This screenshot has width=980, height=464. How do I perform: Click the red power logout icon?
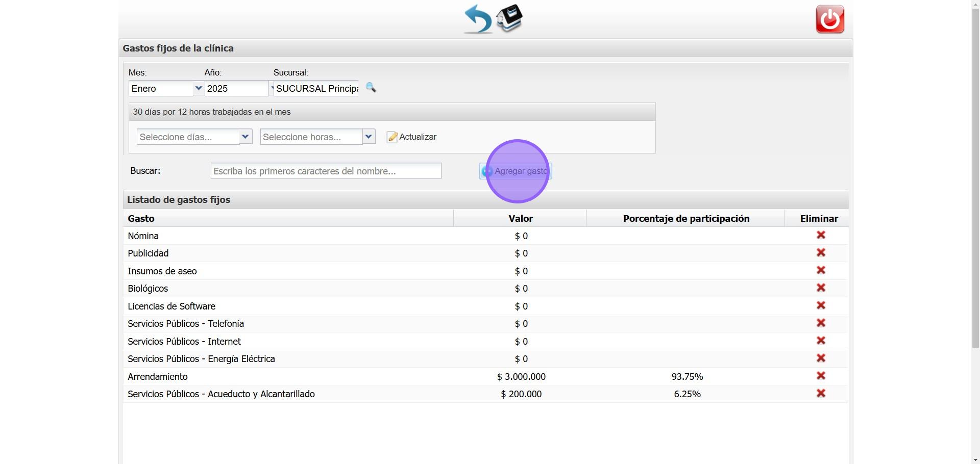[x=830, y=19]
